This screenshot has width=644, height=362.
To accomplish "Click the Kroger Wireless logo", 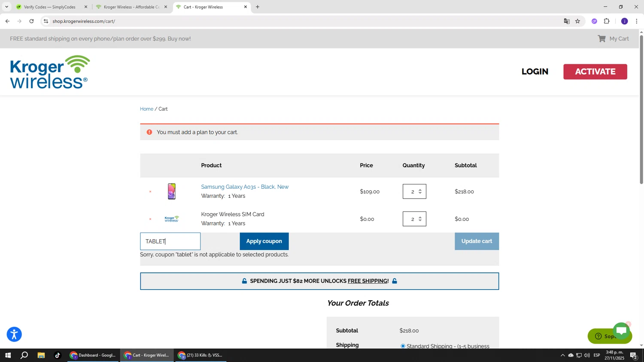I will point(50,72).
